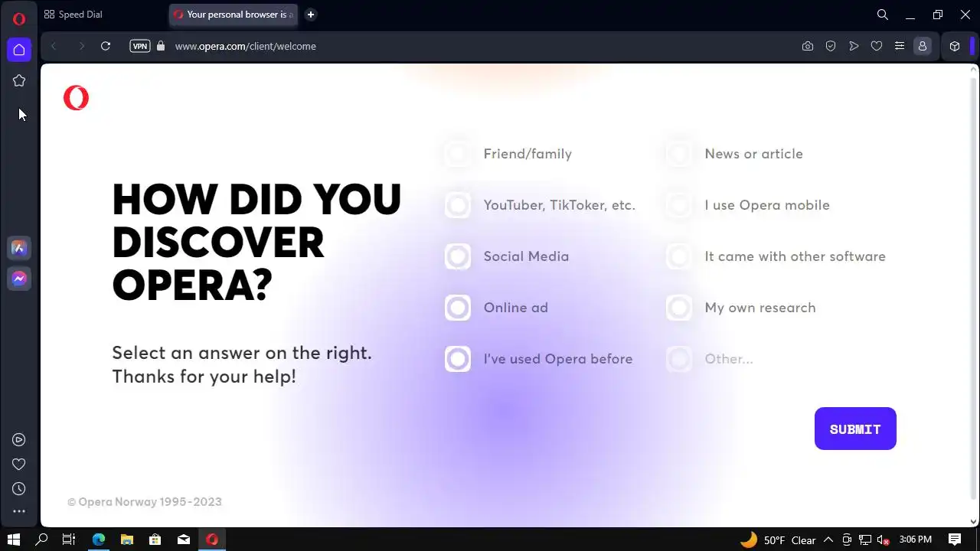Image resolution: width=980 pixels, height=551 pixels.
Task: Open File Explorer from taskbar
Action: [x=127, y=540]
